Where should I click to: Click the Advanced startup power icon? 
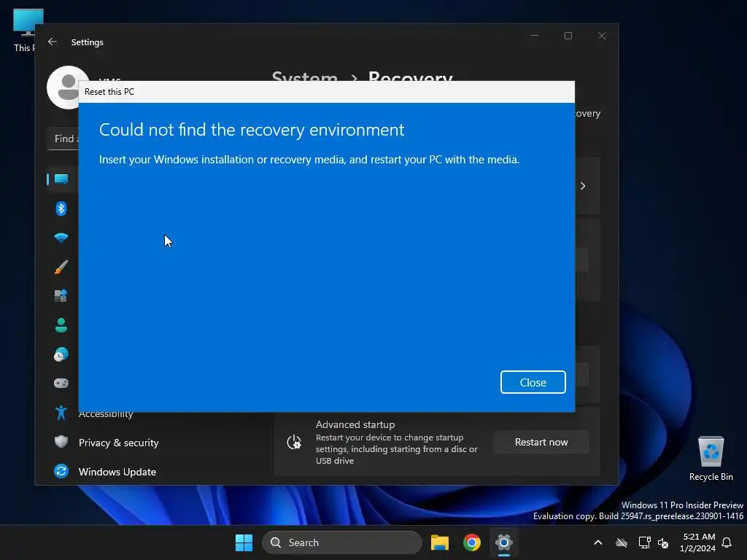click(x=294, y=443)
